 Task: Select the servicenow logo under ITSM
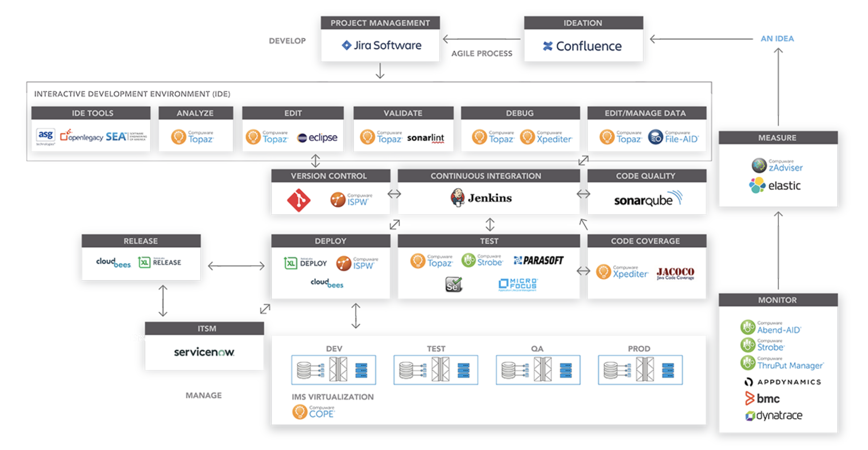[x=204, y=352]
